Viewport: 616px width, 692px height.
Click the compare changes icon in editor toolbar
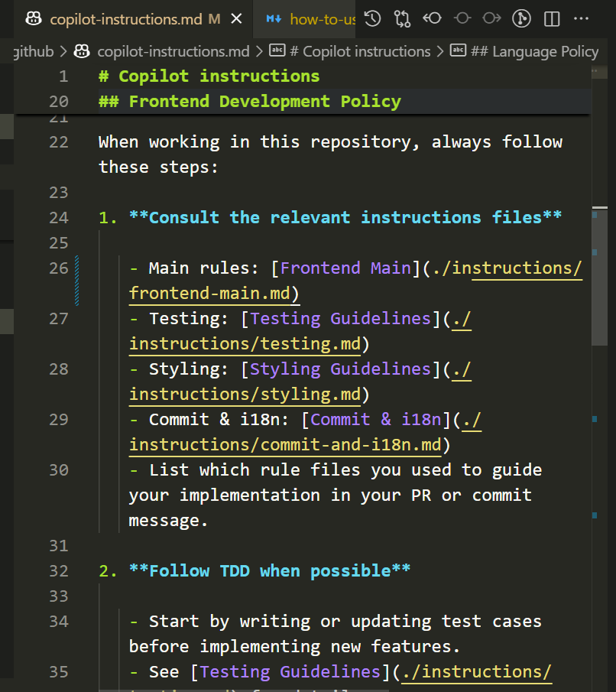[402, 19]
